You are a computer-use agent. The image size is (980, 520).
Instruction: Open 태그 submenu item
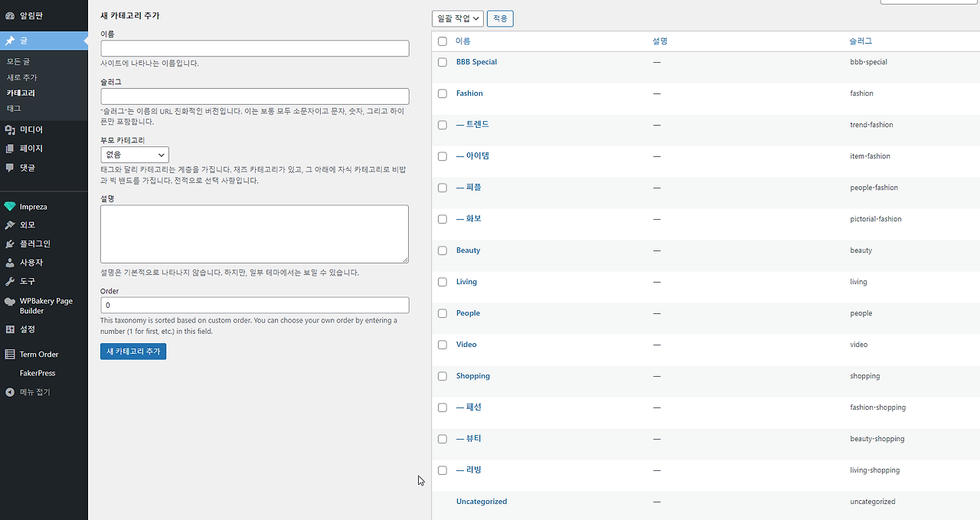pos(14,109)
